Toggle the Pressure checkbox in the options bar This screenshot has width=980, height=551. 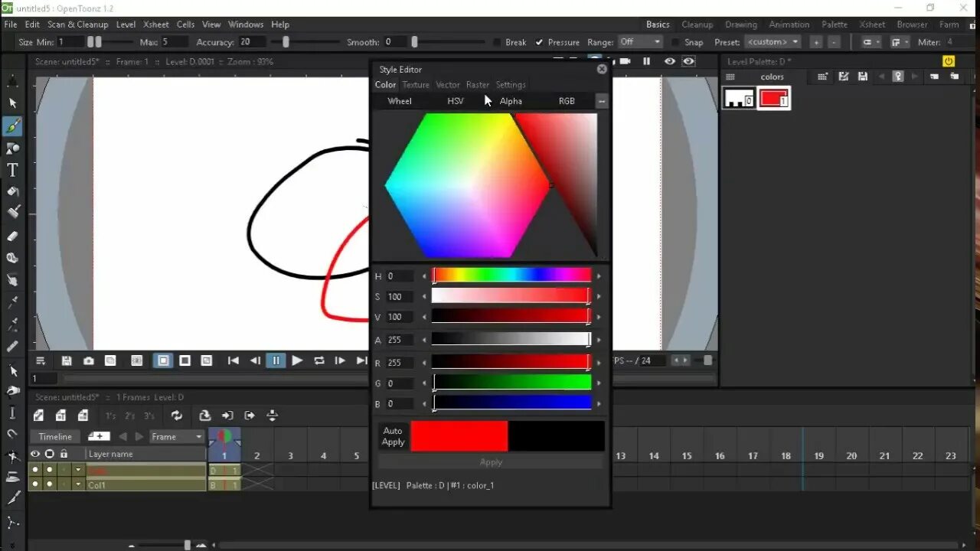tap(538, 42)
